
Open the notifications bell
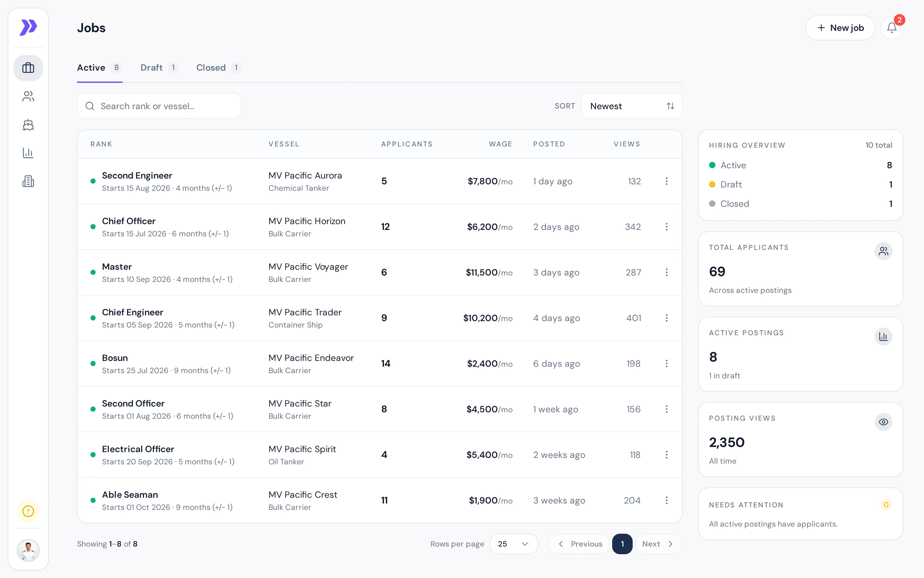pos(892,28)
